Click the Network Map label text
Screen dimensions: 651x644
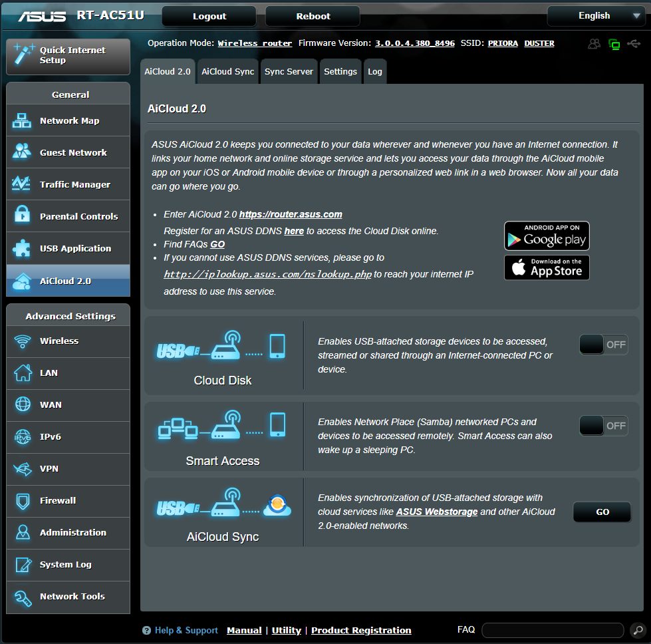click(69, 120)
